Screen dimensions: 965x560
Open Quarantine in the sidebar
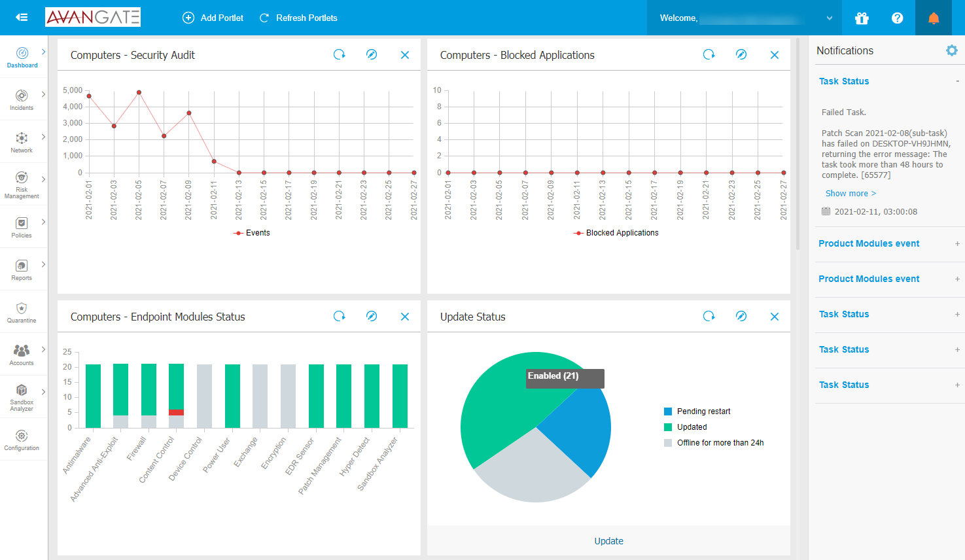coord(22,312)
